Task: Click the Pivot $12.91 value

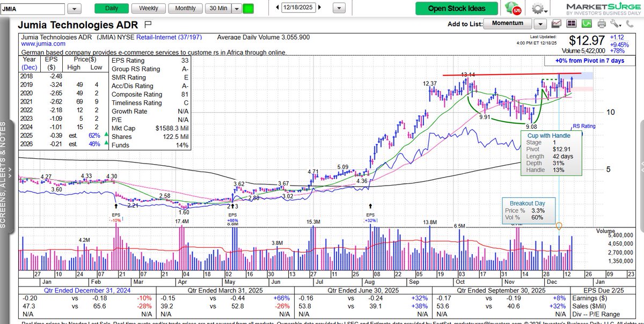Action: 562,150
